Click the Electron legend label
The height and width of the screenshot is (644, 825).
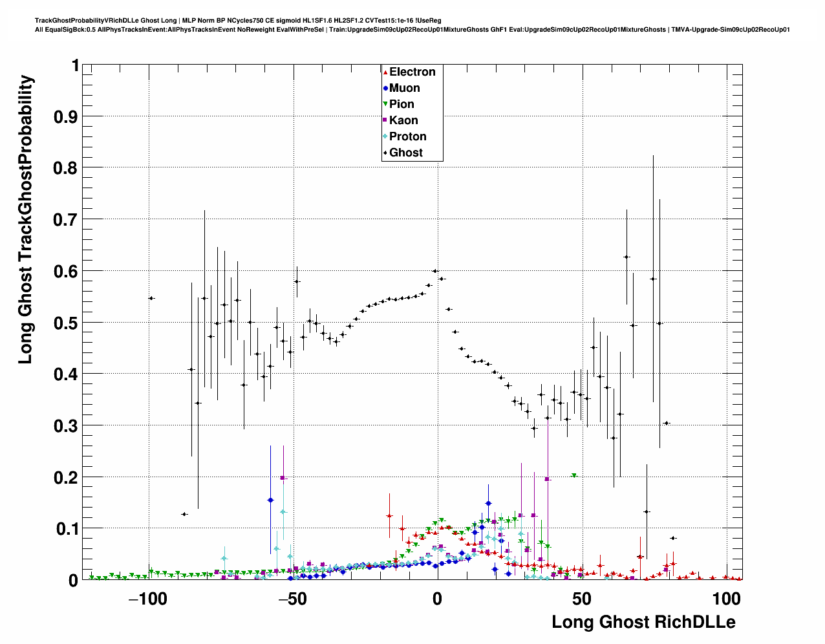[412, 72]
